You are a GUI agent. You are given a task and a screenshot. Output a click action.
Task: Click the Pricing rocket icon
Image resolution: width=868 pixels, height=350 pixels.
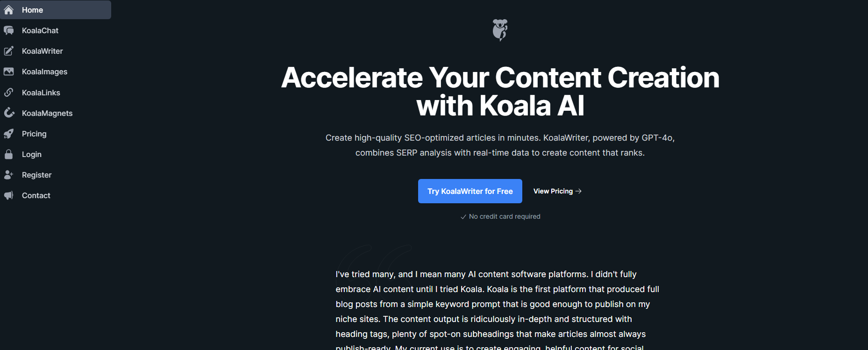pyautogui.click(x=9, y=134)
